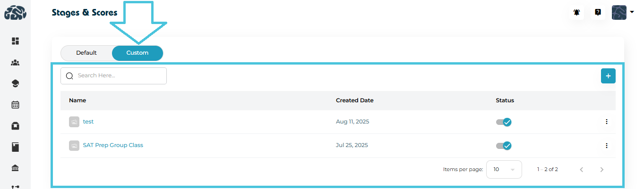Open the dashboard grid icon in sidebar
This screenshot has width=644, height=189.
click(15, 41)
